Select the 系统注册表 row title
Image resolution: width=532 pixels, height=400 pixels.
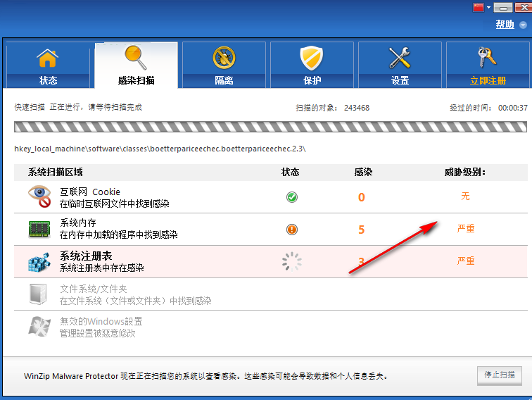[x=86, y=256]
